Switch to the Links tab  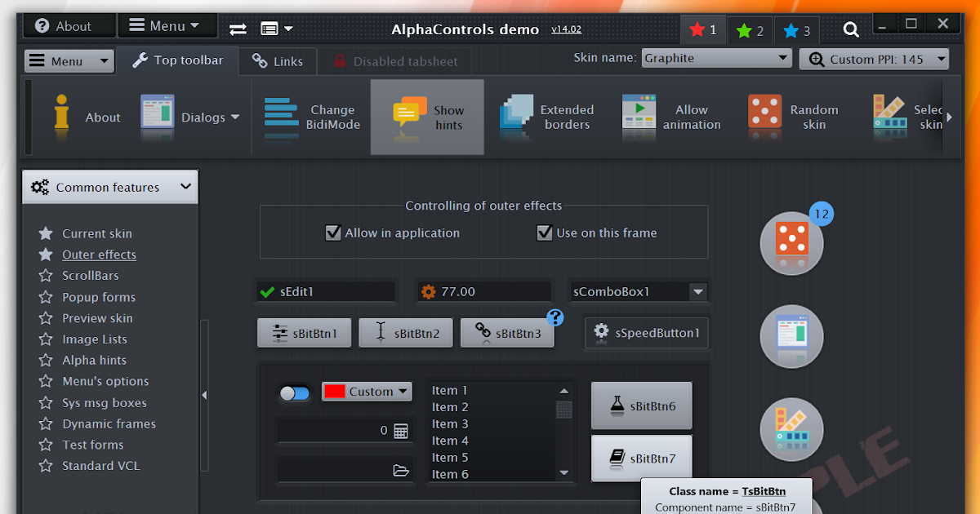pyautogui.click(x=278, y=61)
